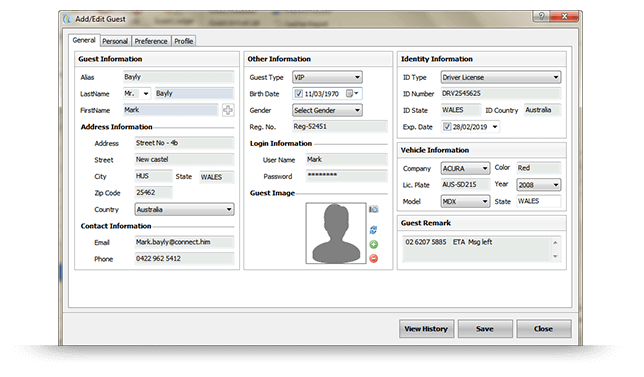
Task: Switch to the Profile tab
Action: (x=183, y=41)
